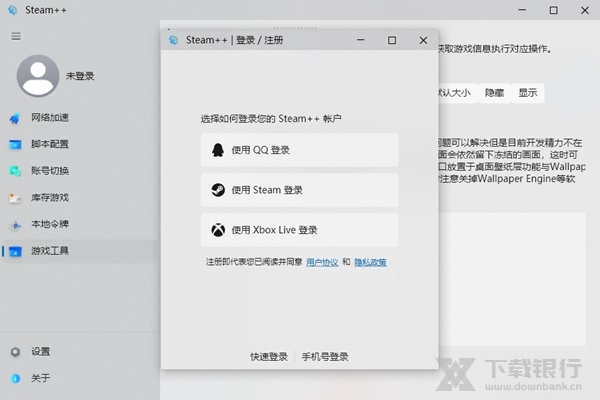Log in using 使用 Xbox Live 登录
Viewport: 600px width, 400px height.
pyautogui.click(x=299, y=230)
